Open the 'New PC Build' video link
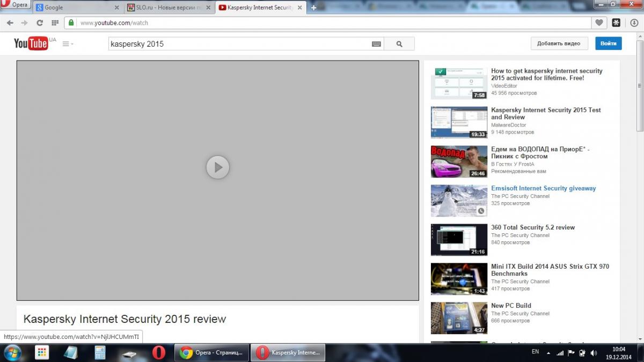Image resolution: width=644 pixels, height=362 pixels. coord(511,306)
